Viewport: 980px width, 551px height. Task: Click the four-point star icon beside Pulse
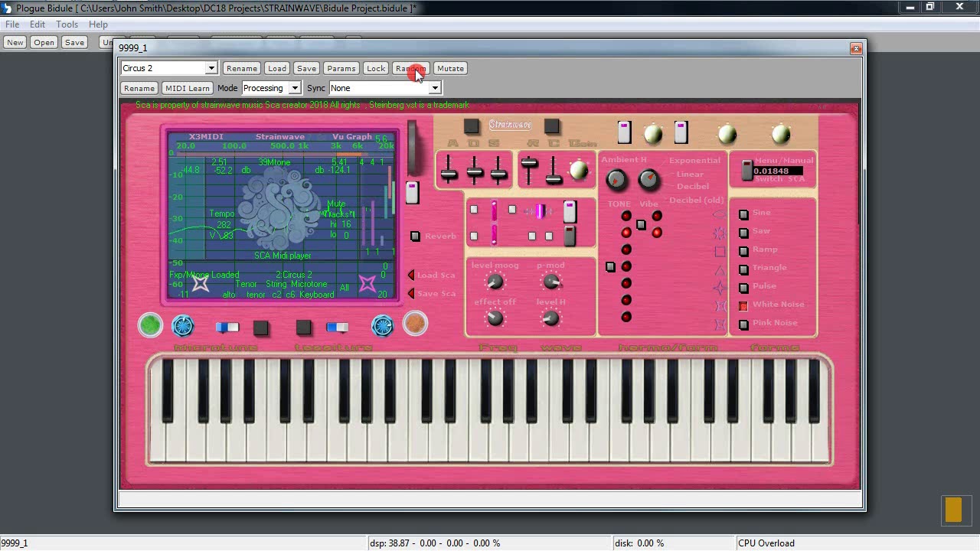720,288
